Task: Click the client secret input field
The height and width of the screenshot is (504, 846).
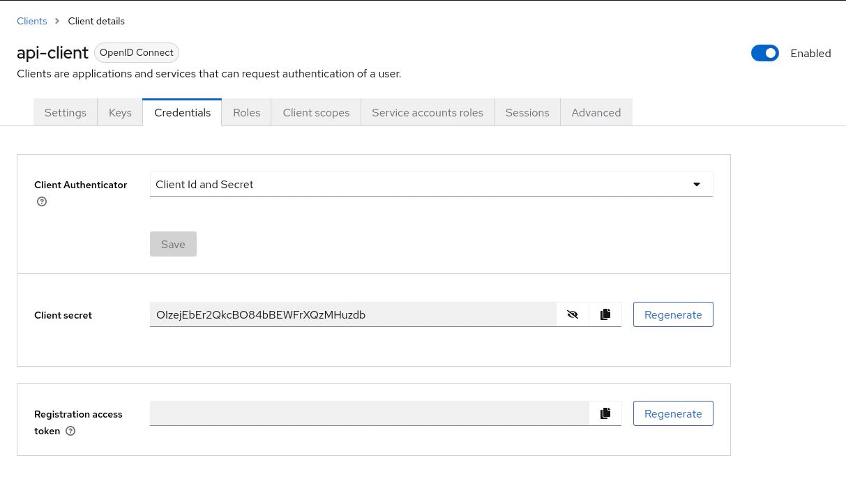Action: (353, 314)
